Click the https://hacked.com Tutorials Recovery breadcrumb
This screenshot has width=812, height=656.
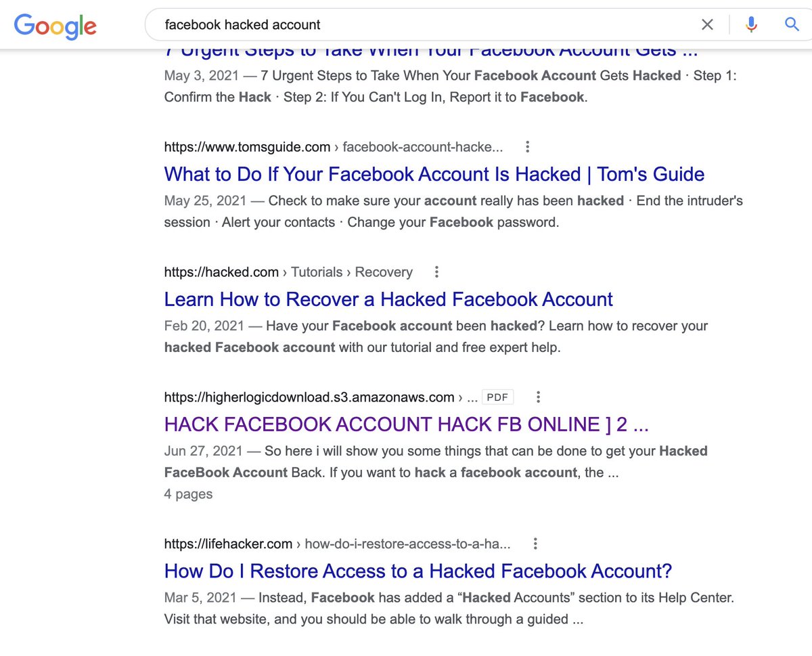[x=288, y=272]
